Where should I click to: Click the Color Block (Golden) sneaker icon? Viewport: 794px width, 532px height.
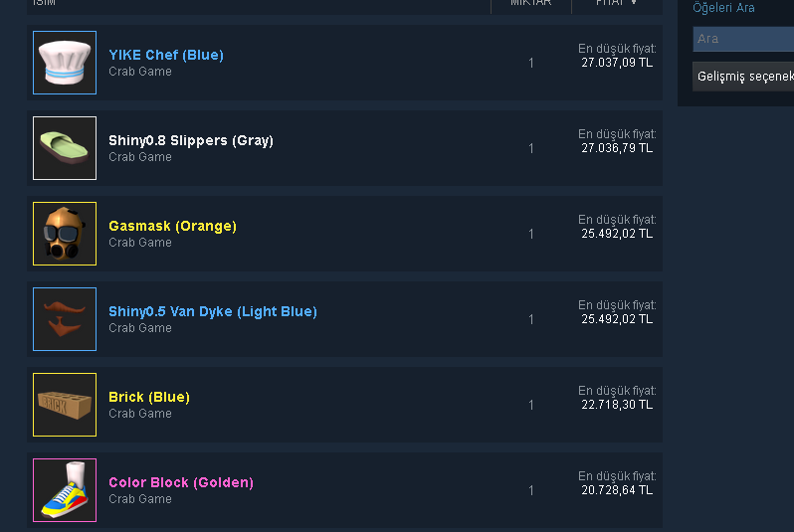(65, 490)
